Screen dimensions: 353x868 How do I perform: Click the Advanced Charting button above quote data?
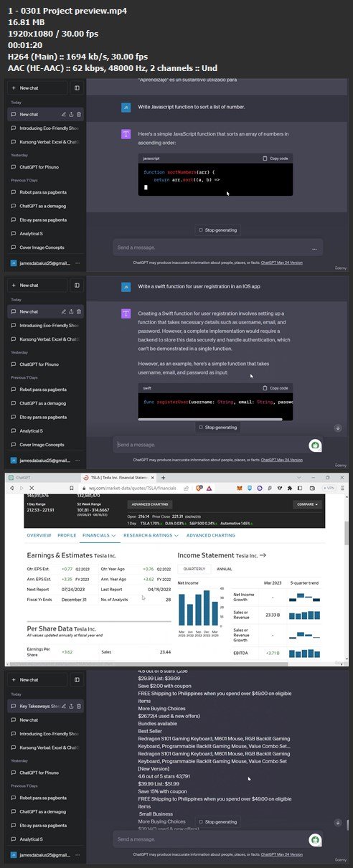(150, 504)
